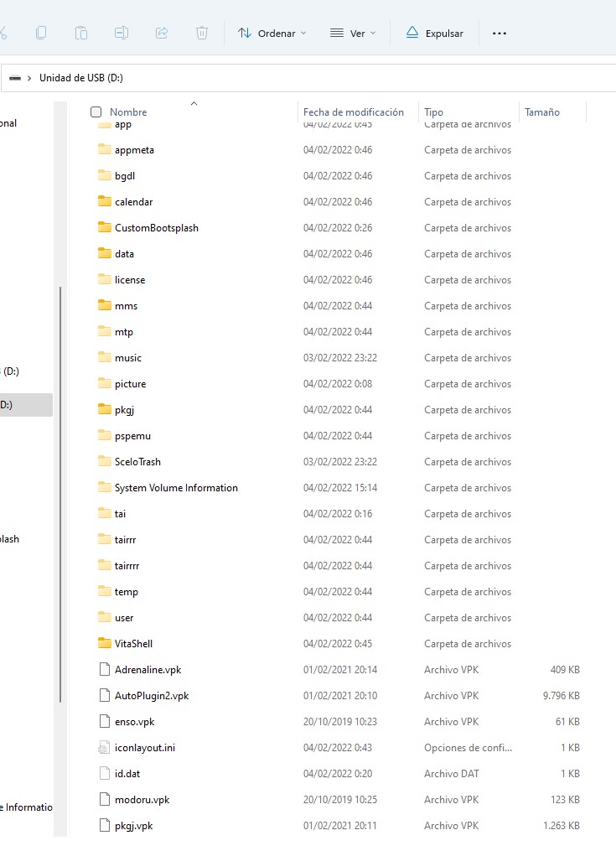Click Archivo DAT type of id.dat
Screen dimensions: 616x851
[451, 773]
